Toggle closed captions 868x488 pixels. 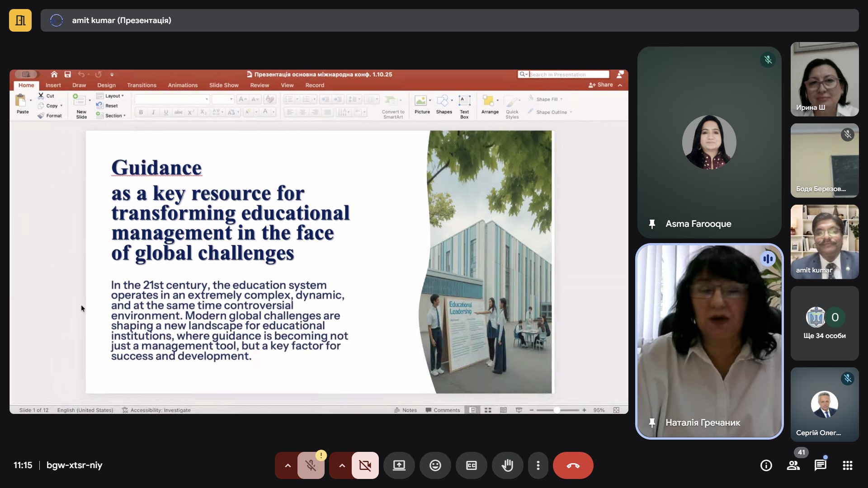pos(471,465)
